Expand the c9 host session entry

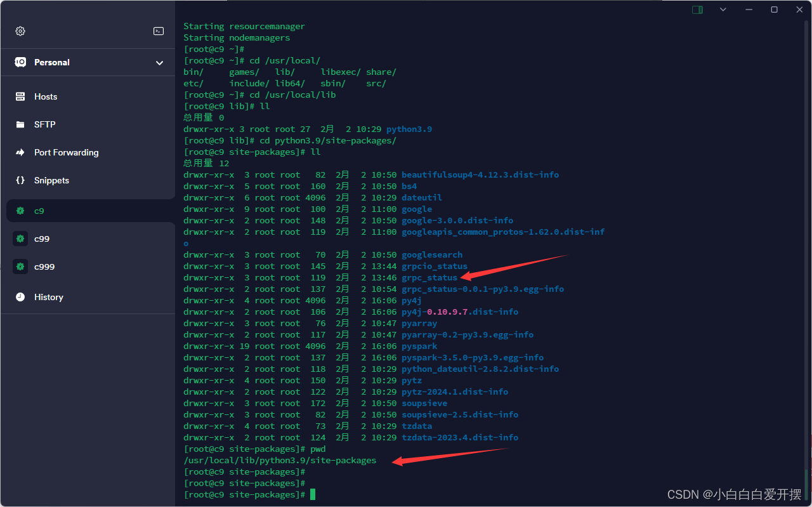(39, 211)
